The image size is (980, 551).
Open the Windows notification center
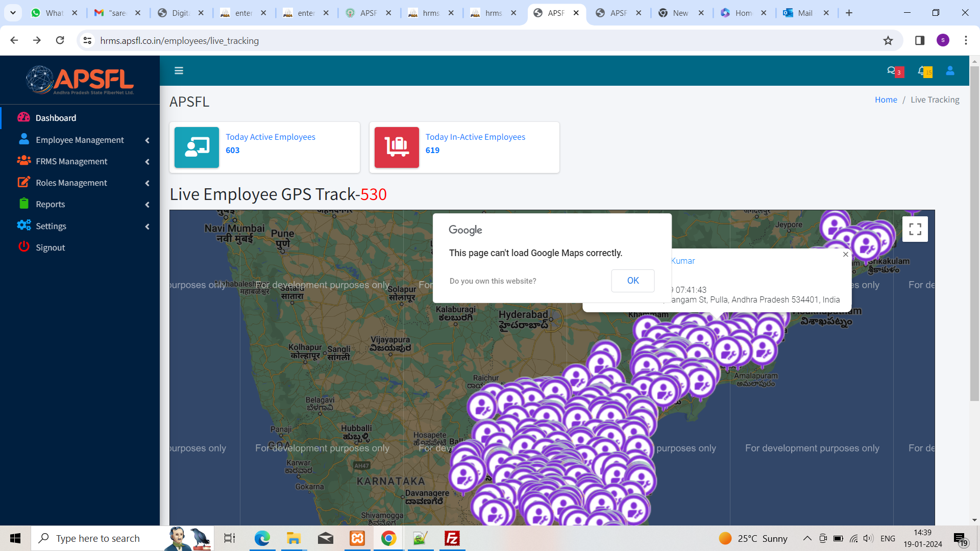click(960, 539)
